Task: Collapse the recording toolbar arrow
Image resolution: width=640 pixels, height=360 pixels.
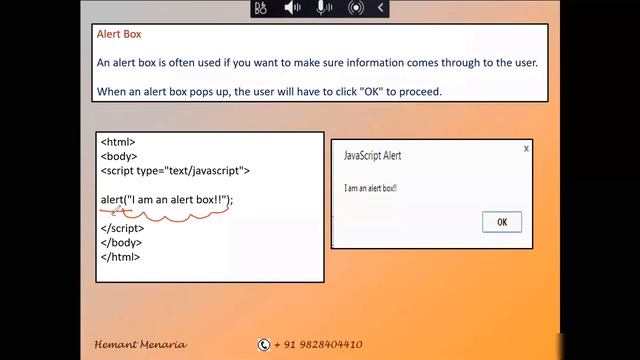Action: [380, 8]
